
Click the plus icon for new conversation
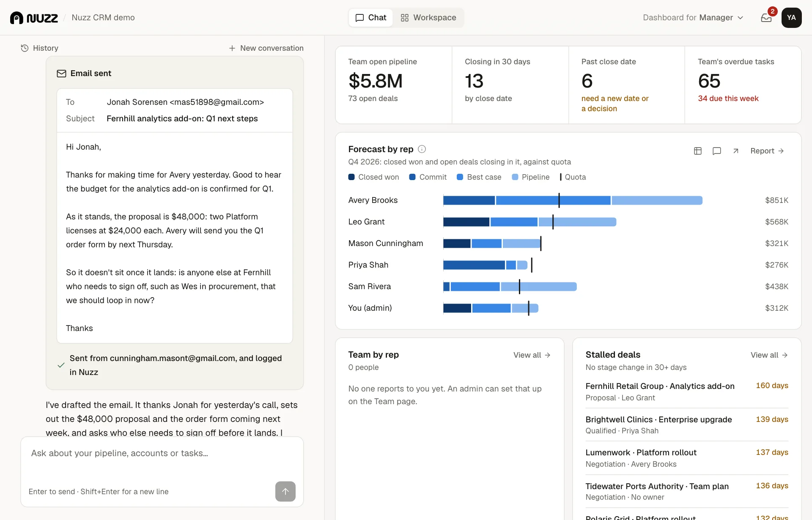point(232,48)
